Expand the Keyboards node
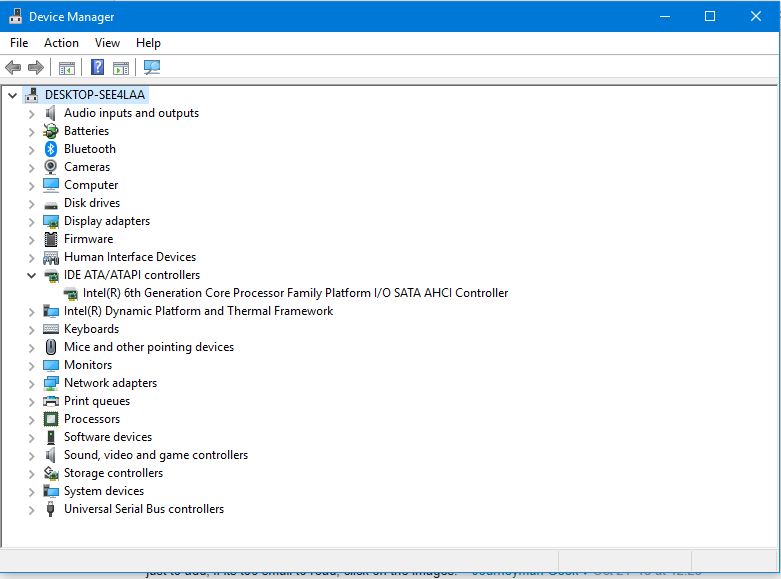 tap(31, 330)
